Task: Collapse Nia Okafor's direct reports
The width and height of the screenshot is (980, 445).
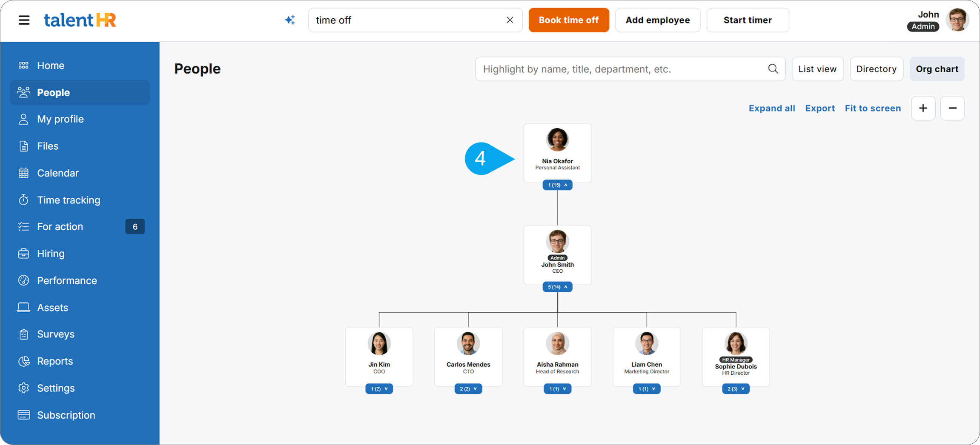Action: [x=557, y=185]
